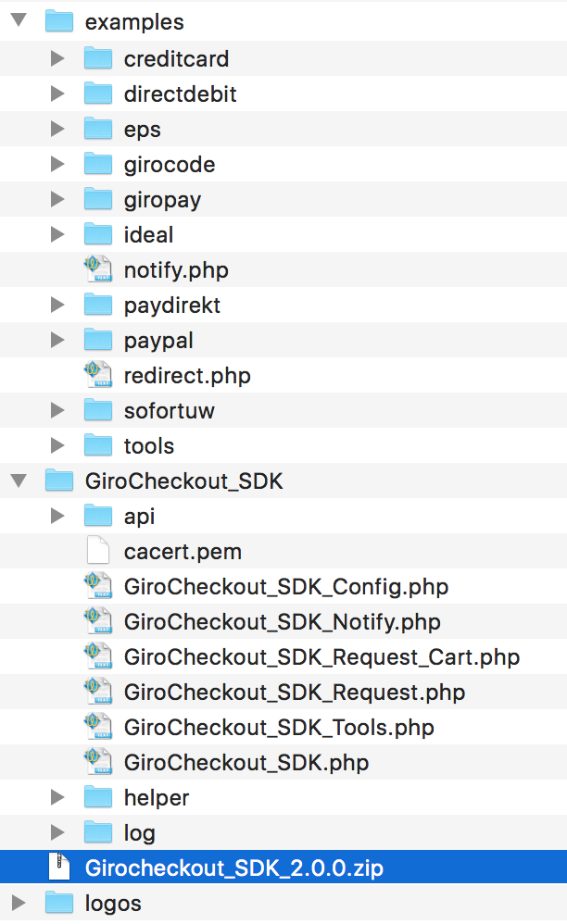Select the GiroCheckout_SDK_Request_Cart.php file name

[321, 657]
